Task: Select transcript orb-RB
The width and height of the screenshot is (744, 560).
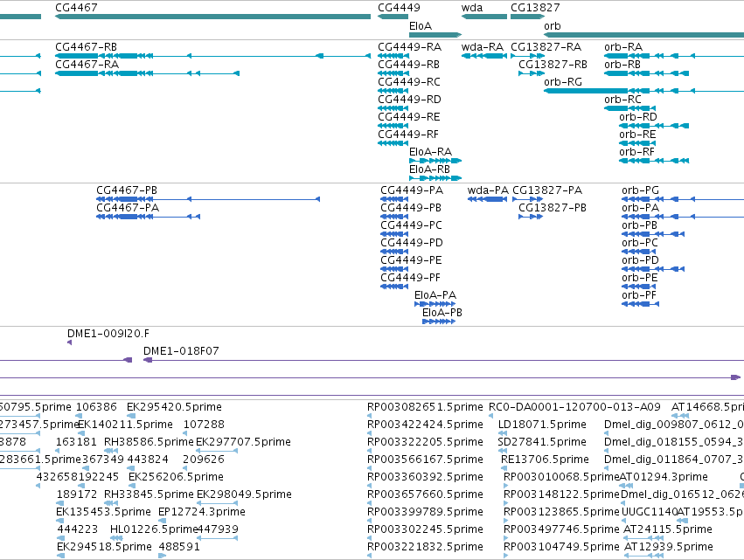Action: 646,73
